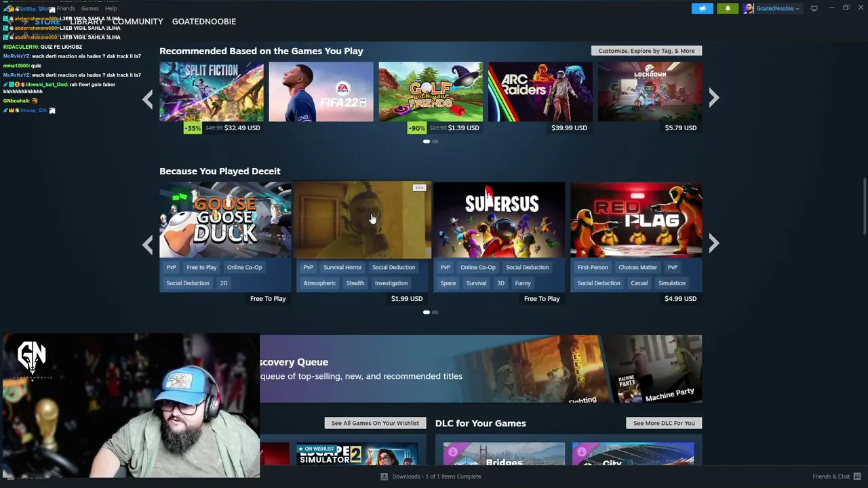Open the Red Flag game capsule
The width and height of the screenshot is (868, 488).
click(636, 220)
